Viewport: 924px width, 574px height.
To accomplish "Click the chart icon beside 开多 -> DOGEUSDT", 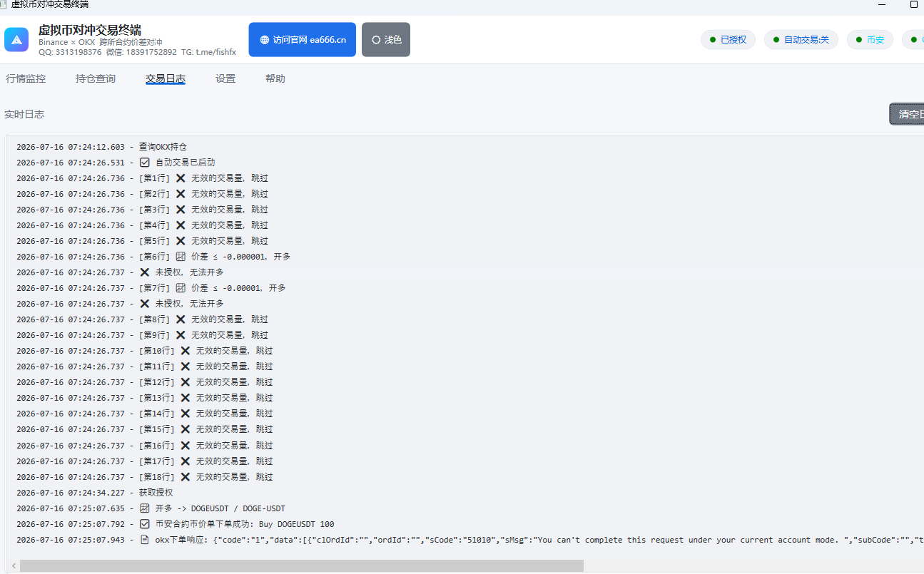I will (145, 508).
